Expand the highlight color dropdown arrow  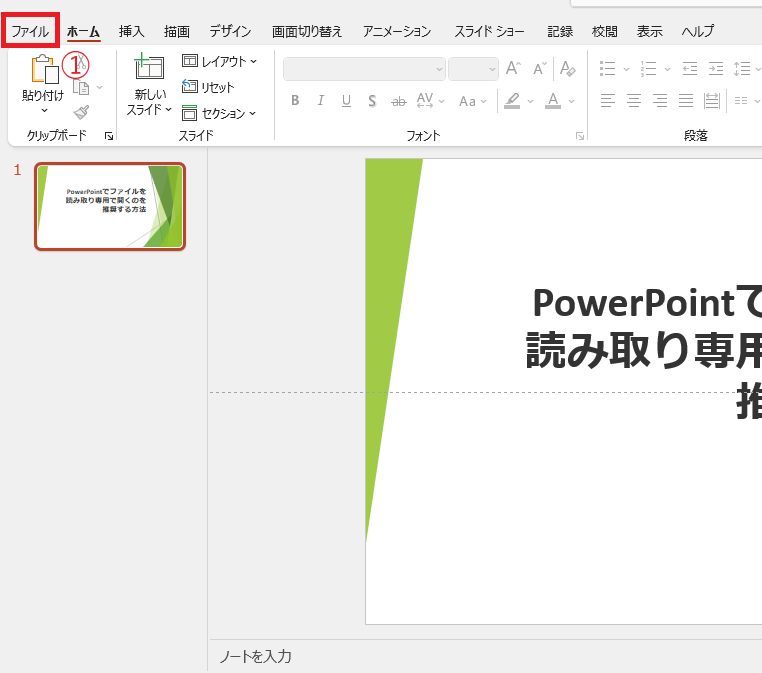pyautogui.click(x=531, y=101)
